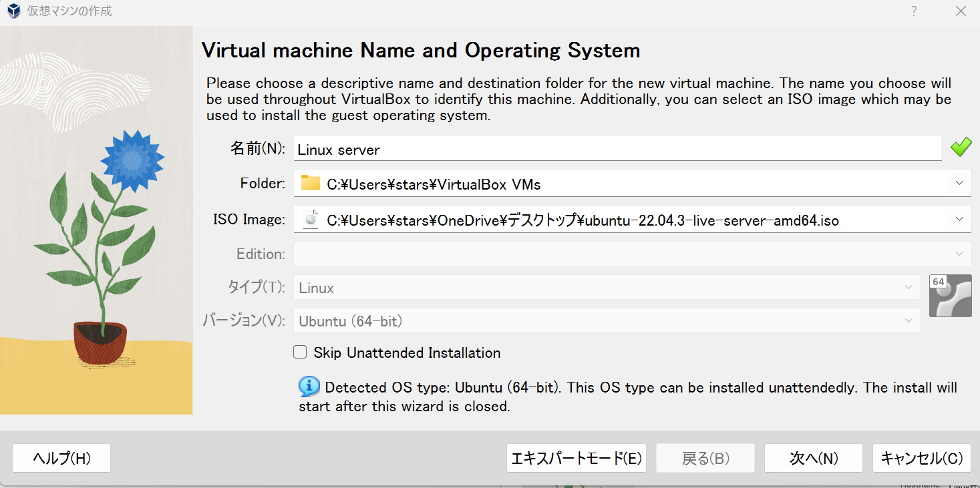Close the 仮想マシンの作成 dialog
The height and width of the screenshot is (488, 980).
[961, 11]
